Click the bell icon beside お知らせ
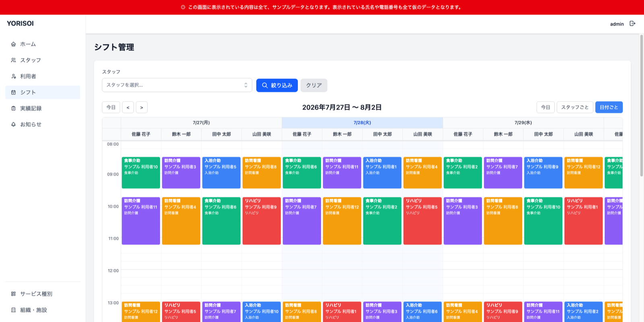This screenshot has height=322, width=644. (13, 125)
